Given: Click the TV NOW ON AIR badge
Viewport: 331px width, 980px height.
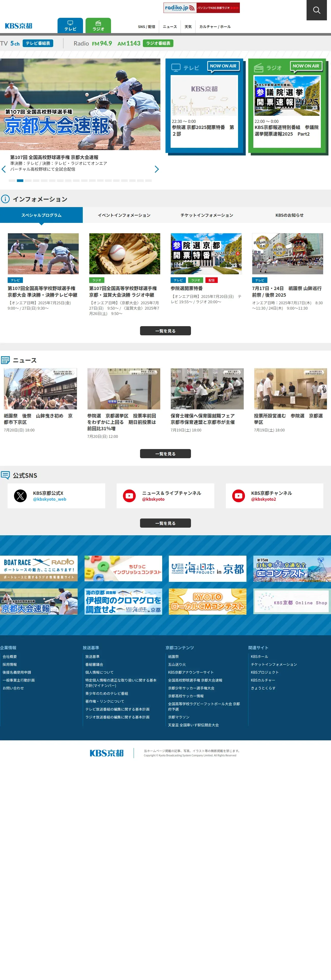Looking at the screenshot, I should coord(223,66).
